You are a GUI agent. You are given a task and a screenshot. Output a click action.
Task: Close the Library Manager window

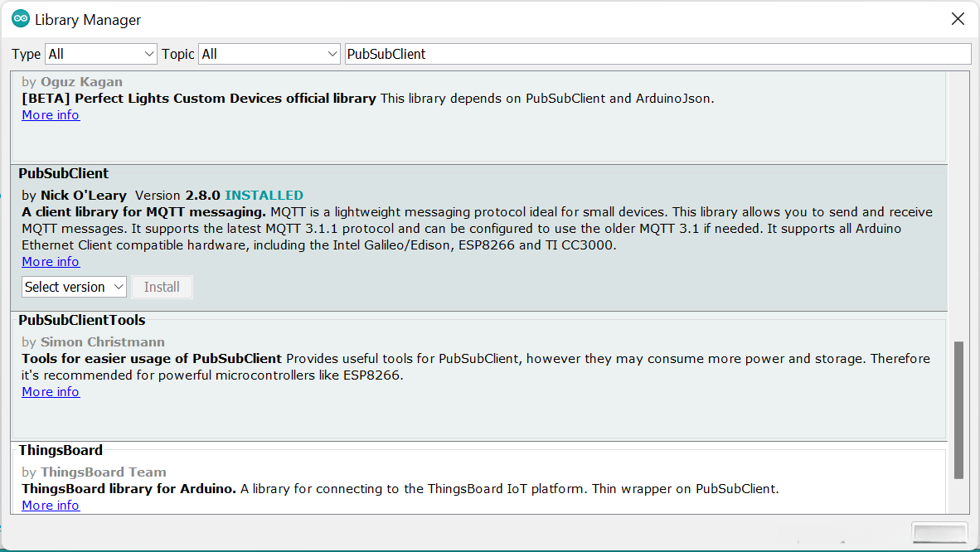(x=958, y=19)
